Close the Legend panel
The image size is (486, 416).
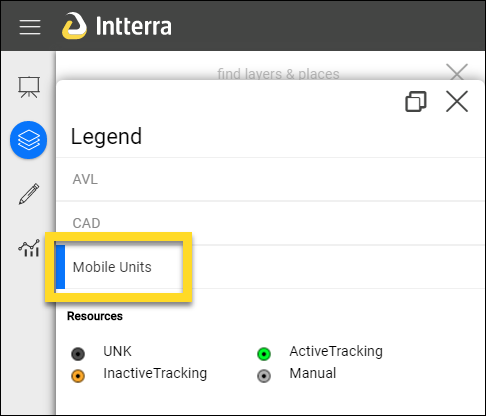(457, 101)
